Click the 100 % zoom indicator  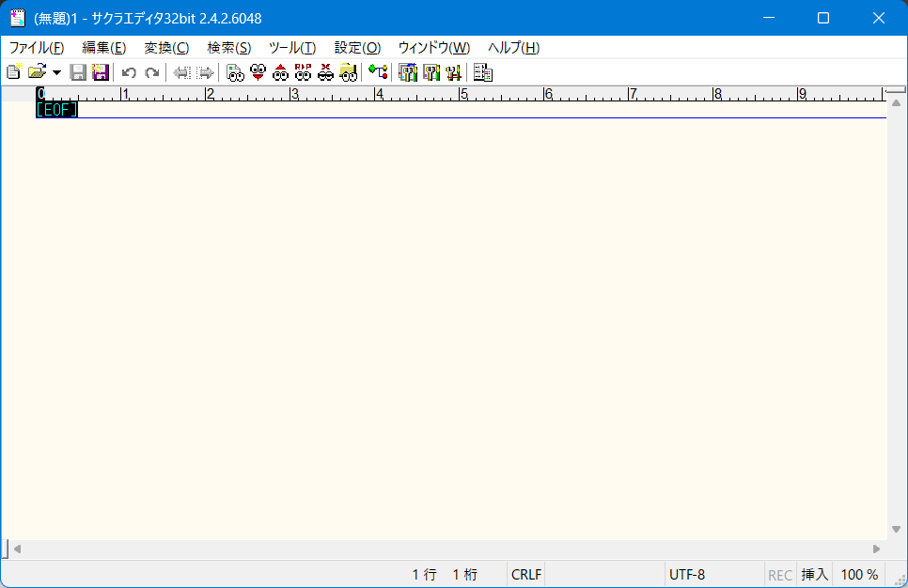point(859,575)
